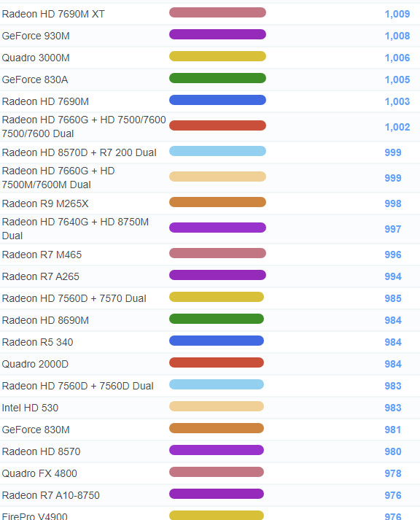The height and width of the screenshot is (520, 420).
Task: Click the Quadro 2000D name
Action: [x=35, y=364]
